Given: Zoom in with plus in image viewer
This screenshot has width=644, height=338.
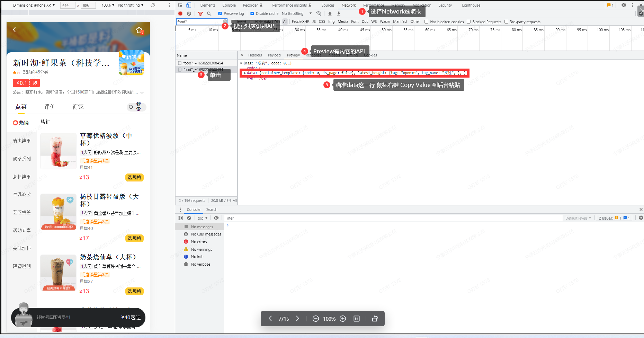Looking at the screenshot, I should (343, 319).
